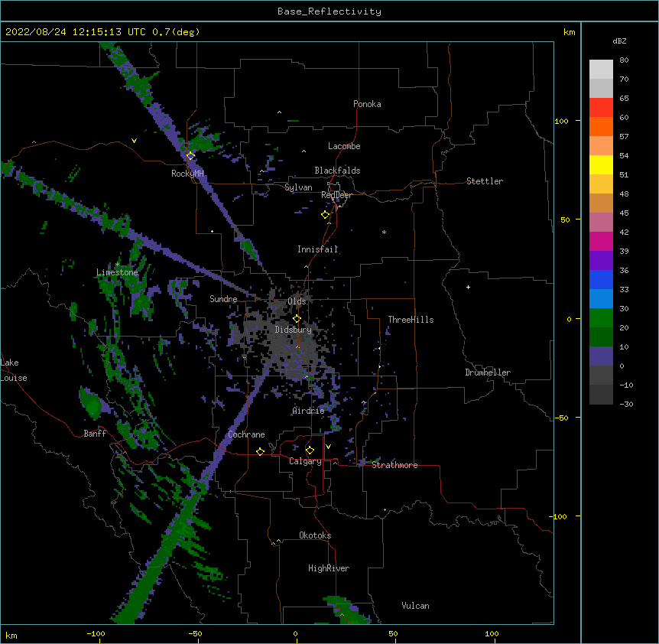The height and width of the screenshot is (644, 659).
Task: Select the yellow 54-51 dBZ legend swatch
Action: 601,165
